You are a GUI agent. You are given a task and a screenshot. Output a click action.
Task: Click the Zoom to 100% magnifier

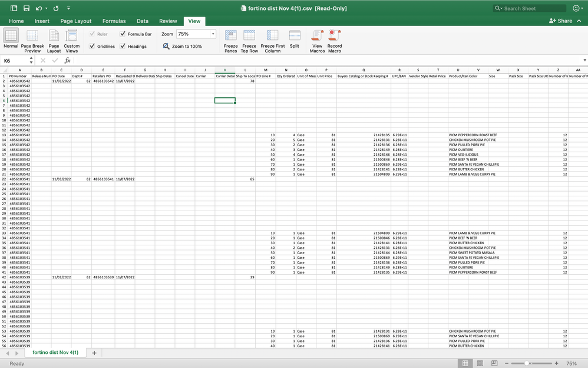tap(166, 46)
